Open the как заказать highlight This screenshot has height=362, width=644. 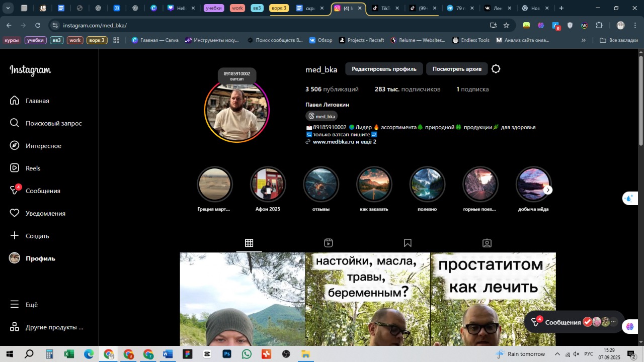pos(374,184)
